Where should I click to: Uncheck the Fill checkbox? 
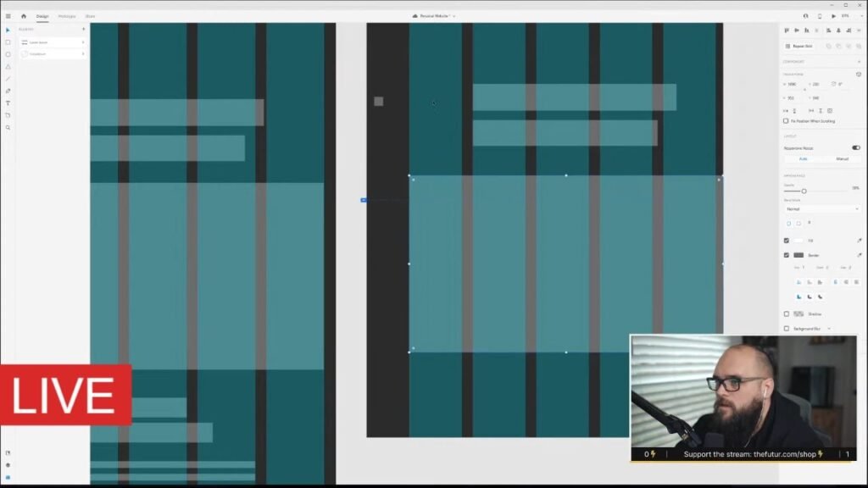(786, 240)
